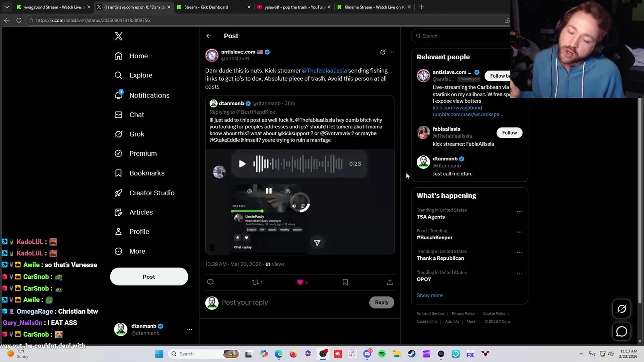Open antislave.com profile avatar on post

212,55
